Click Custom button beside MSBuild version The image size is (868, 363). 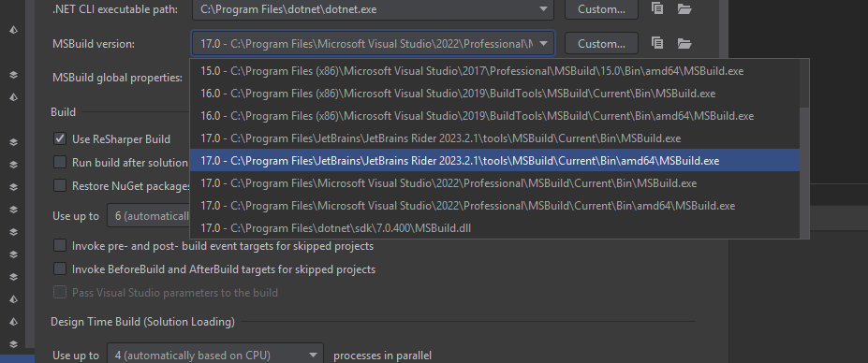pyautogui.click(x=601, y=43)
